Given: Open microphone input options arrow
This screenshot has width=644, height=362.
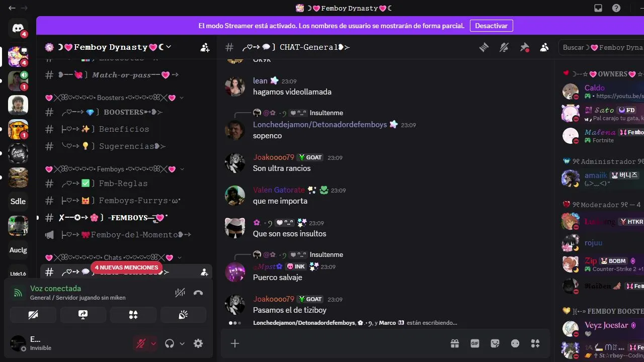Looking at the screenshot, I should point(153,343).
